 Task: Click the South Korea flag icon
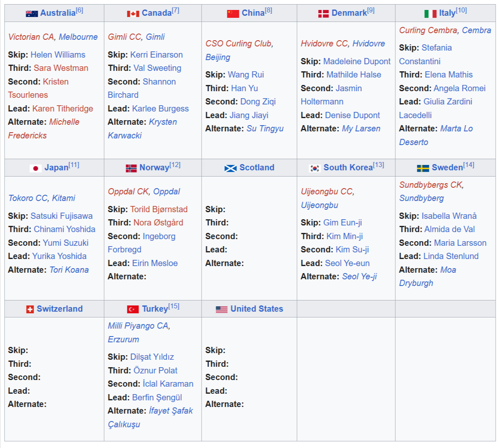point(315,168)
